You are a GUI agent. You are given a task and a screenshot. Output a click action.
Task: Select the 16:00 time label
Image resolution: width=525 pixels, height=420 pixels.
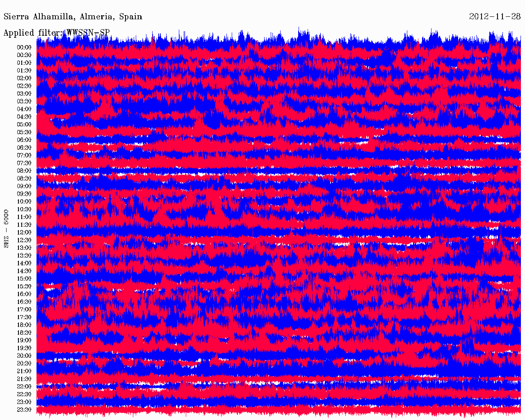coord(24,294)
